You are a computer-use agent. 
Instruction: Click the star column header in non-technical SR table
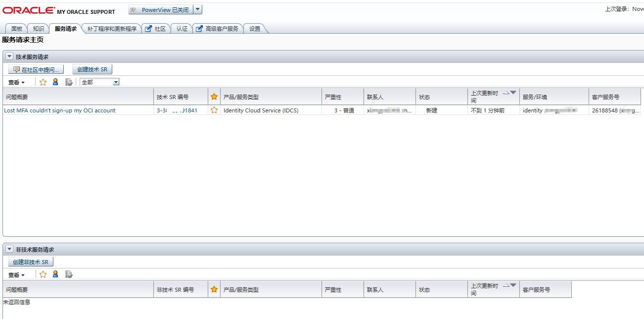(x=214, y=289)
